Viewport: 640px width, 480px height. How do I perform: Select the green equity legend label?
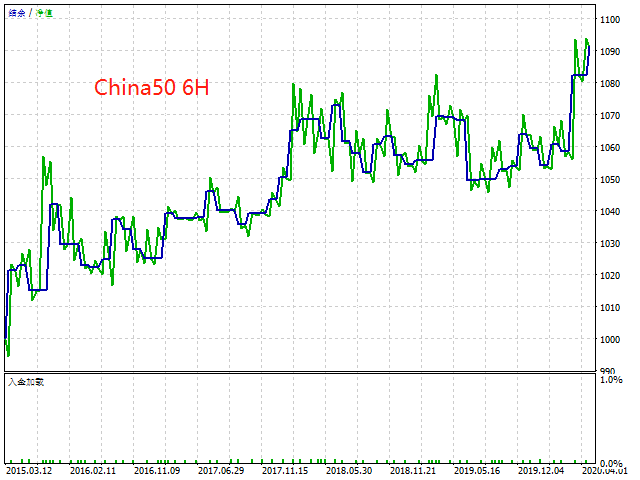point(44,13)
